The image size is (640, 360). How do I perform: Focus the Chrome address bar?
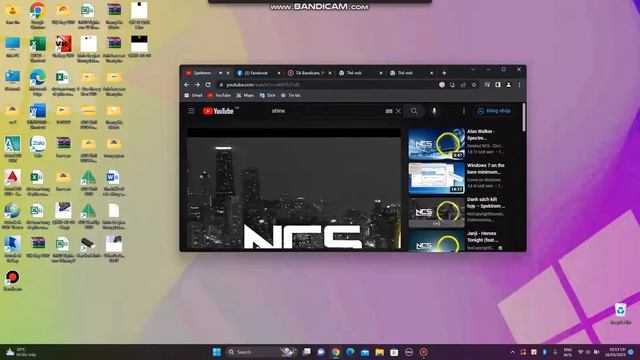pos(327,84)
